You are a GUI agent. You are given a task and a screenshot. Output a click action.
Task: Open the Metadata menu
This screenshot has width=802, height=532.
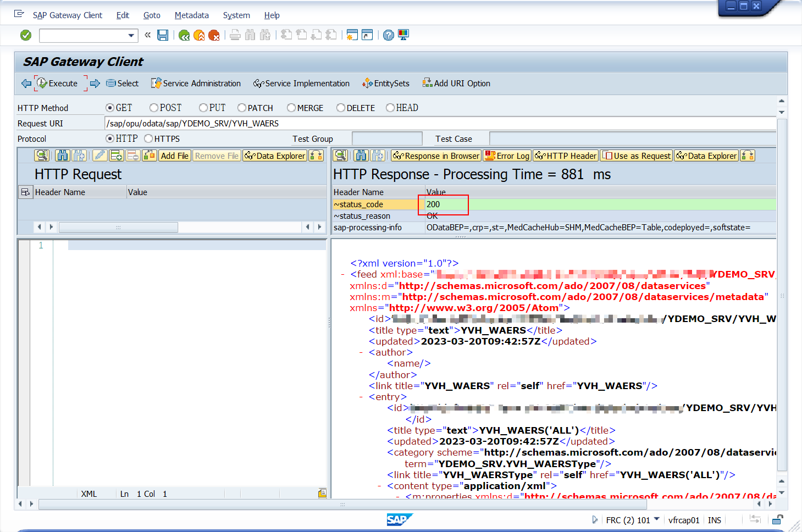tap(191, 15)
